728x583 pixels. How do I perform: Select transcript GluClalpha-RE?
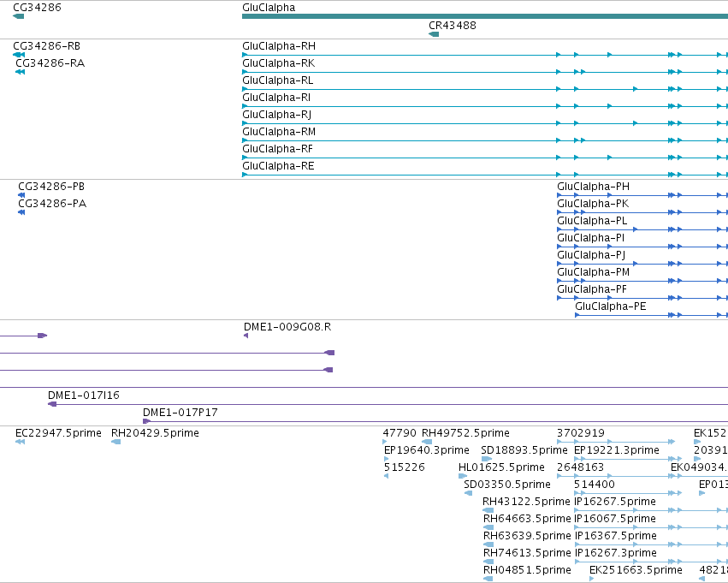point(485,175)
